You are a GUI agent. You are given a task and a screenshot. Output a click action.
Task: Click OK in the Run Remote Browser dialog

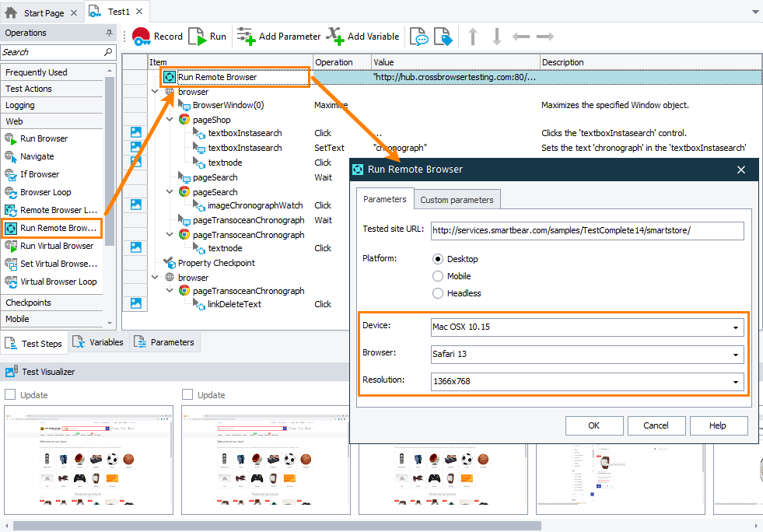click(593, 425)
